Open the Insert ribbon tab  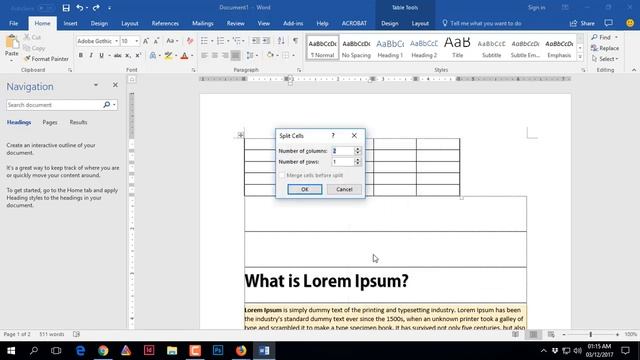[x=70, y=23]
